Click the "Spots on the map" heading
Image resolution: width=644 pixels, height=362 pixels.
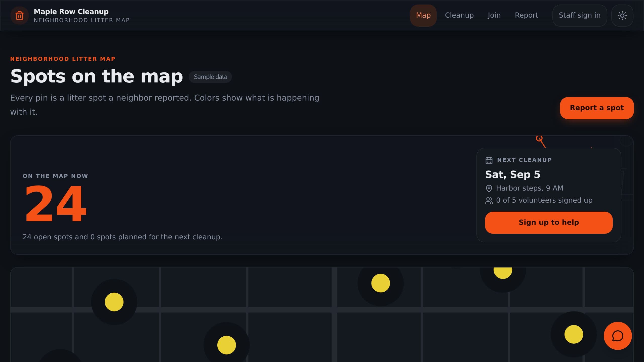pos(97,76)
